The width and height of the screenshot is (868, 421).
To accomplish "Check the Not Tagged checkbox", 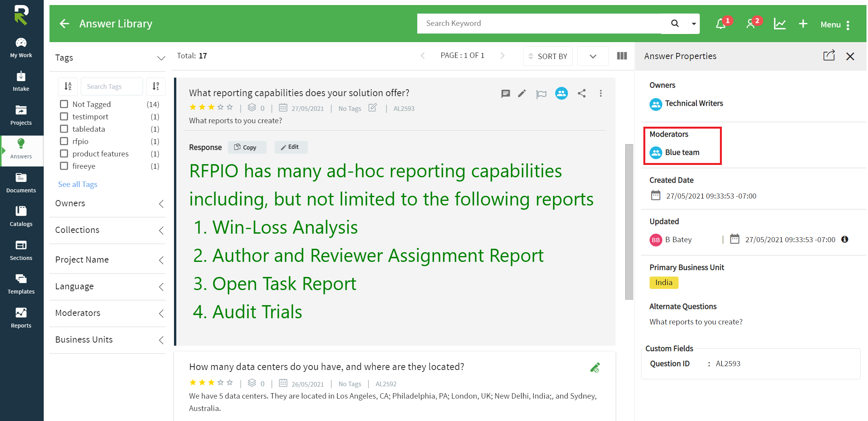I will (x=64, y=104).
